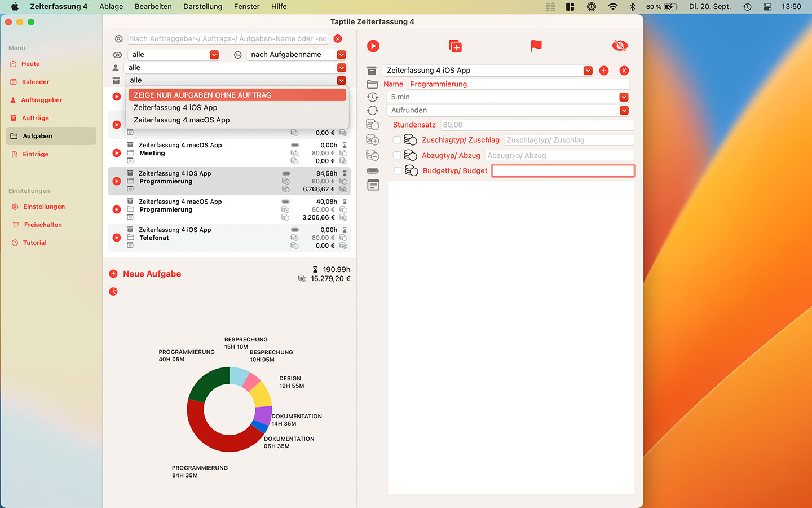Click the Zuschlagtyp/ Zuschlag input field
This screenshot has height=508, width=812.
click(x=569, y=140)
